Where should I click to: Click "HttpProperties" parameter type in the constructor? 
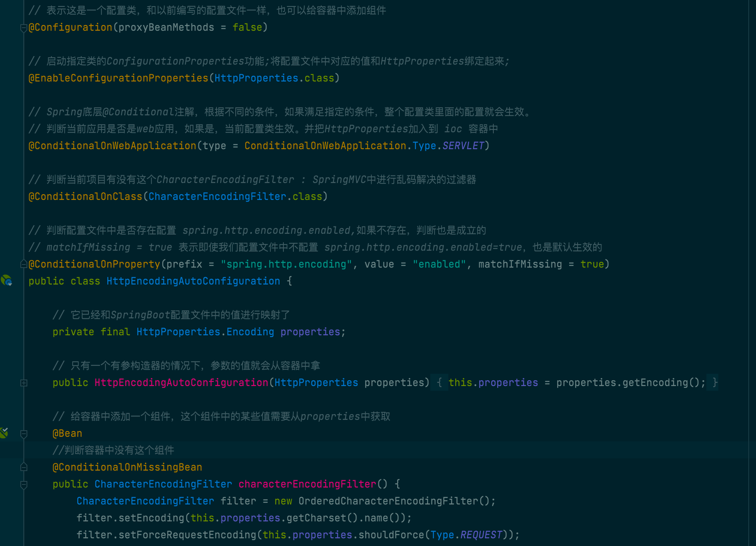coord(316,383)
